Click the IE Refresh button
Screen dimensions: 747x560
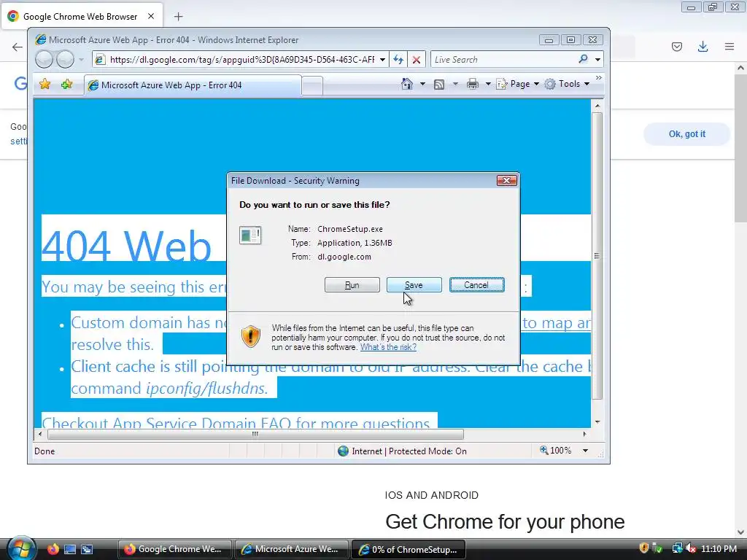pyautogui.click(x=398, y=60)
